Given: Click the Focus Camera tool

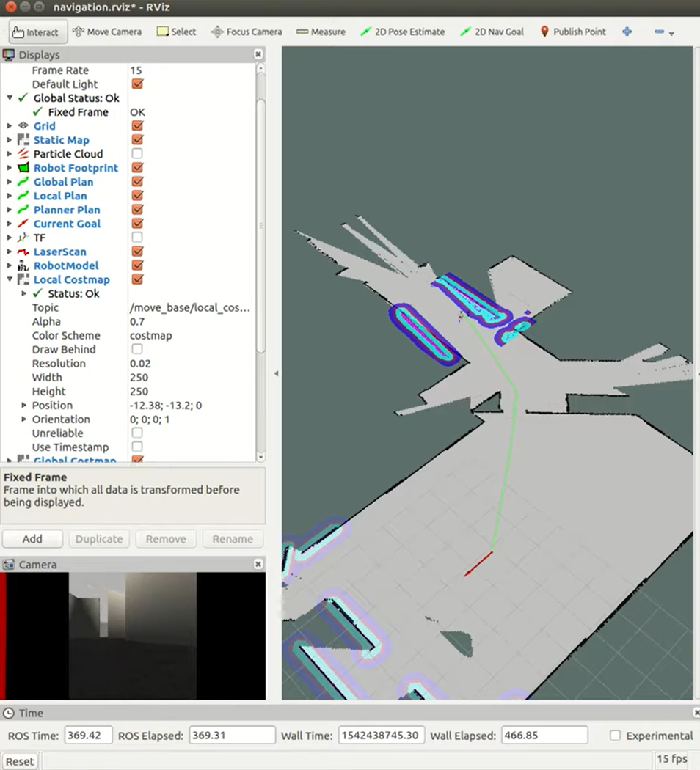Looking at the screenshot, I should (x=247, y=32).
